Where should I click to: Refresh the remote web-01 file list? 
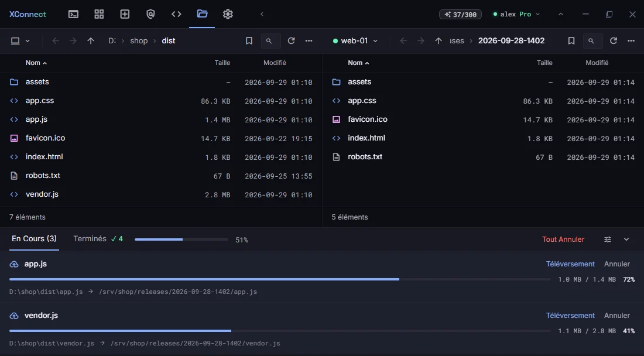[x=613, y=40]
